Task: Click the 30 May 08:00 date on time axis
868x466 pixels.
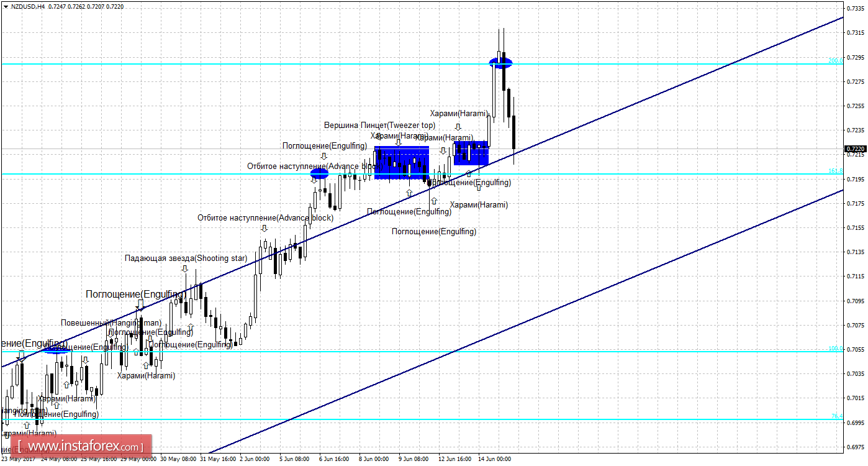Action: pyautogui.click(x=178, y=459)
